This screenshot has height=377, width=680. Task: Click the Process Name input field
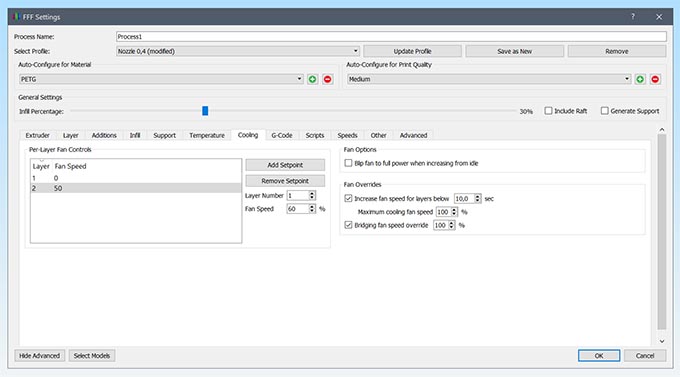coord(391,37)
